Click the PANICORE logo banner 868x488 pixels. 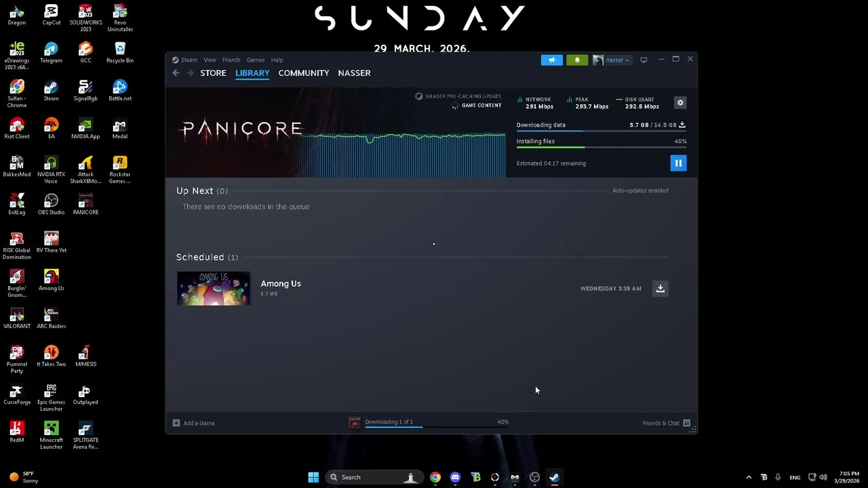point(242,129)
